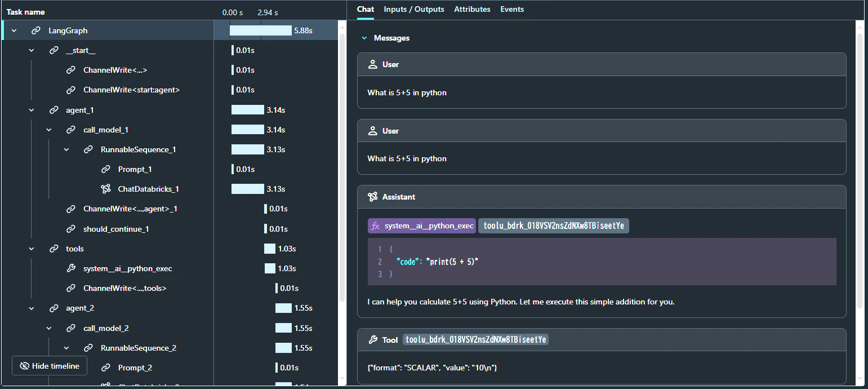The height and width of the screenshot is (389, 868).
Task: Collapse the agent_2 node
Action: coord(32,308)
